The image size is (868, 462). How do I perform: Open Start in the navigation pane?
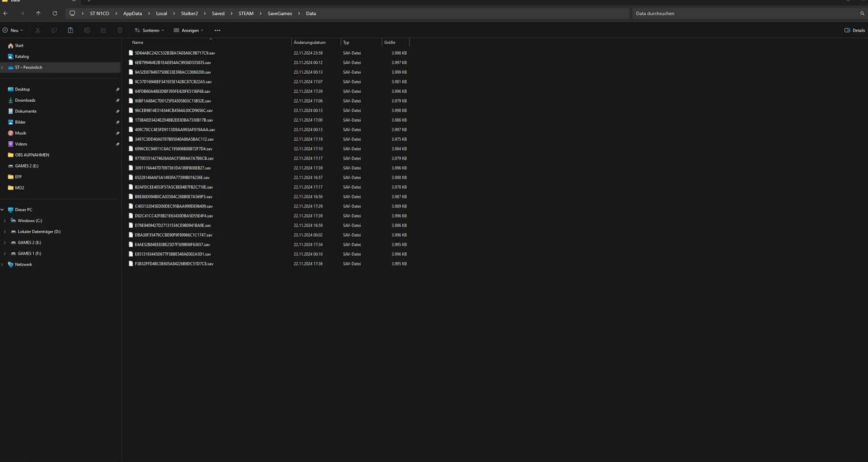pyautogui.click(x=19, y=46)
